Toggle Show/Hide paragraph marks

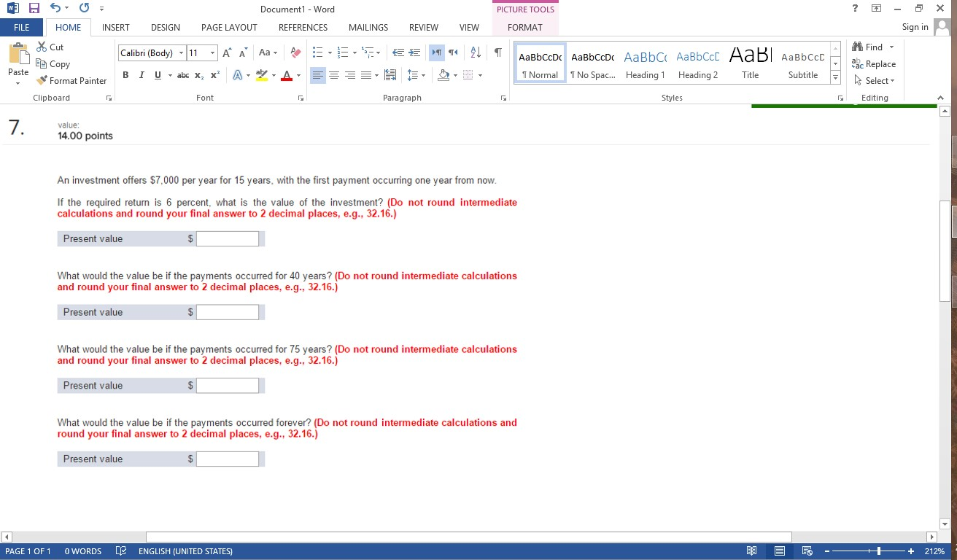pos(497,52)
